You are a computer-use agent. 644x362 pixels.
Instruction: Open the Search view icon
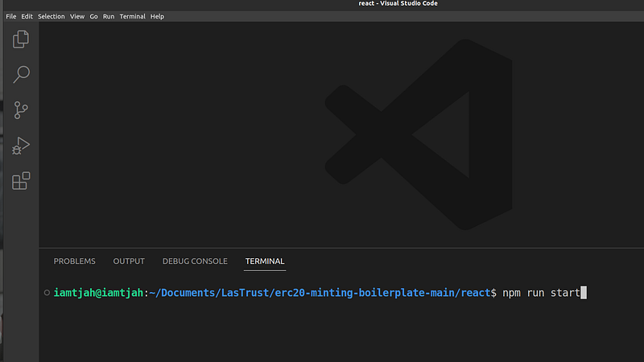tap(21, 75)
